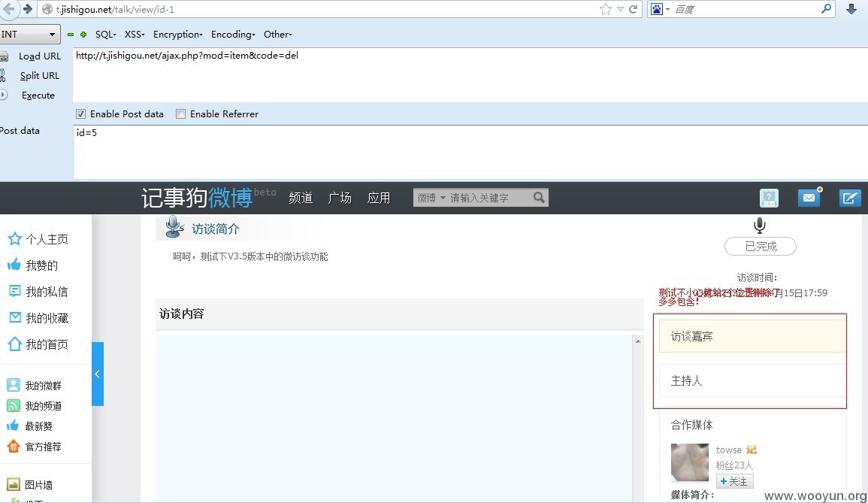Image resolution: width=868 pixels, height=503 pixels.
Task: Click the Post data text area
Action: click(470, 152)
